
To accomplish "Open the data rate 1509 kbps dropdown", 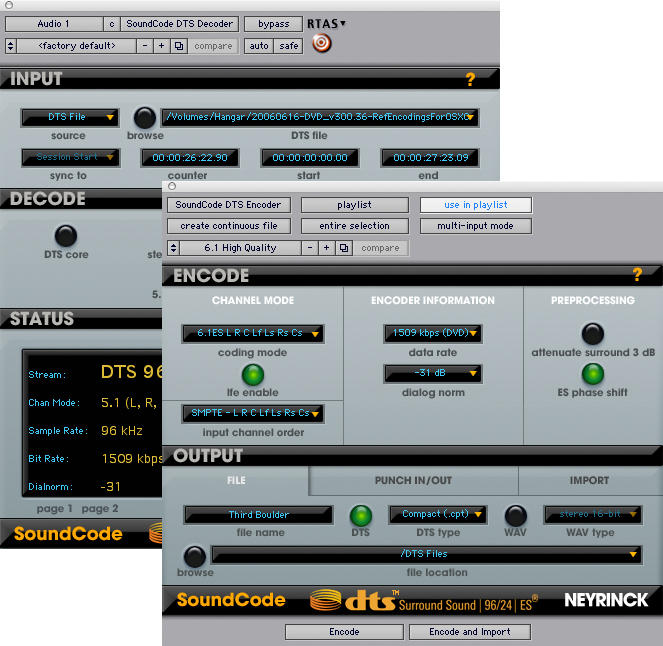I will click(x=433, y=333).
